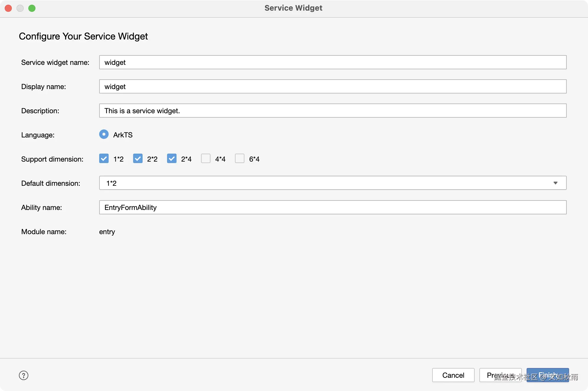Screen dimensions: 588x391
Task: Focus the Display name text field
Action: 333,87
